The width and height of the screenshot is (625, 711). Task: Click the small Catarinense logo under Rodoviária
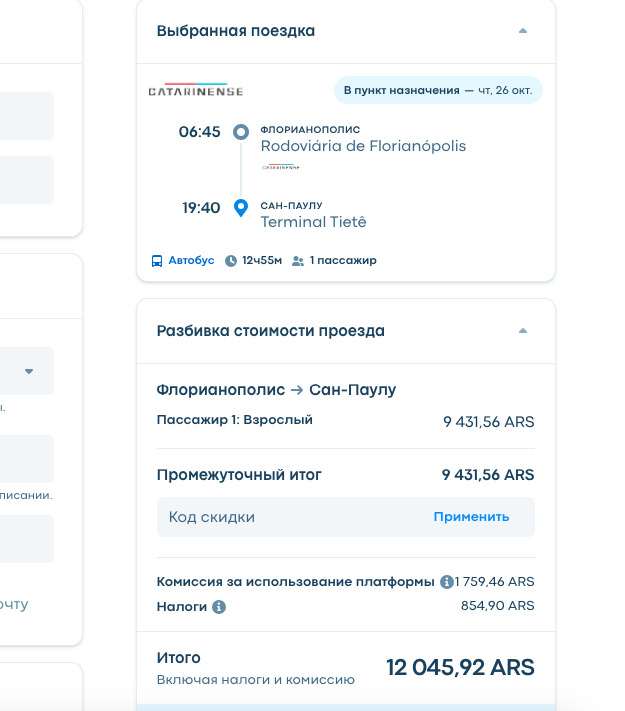pos(281,167)
